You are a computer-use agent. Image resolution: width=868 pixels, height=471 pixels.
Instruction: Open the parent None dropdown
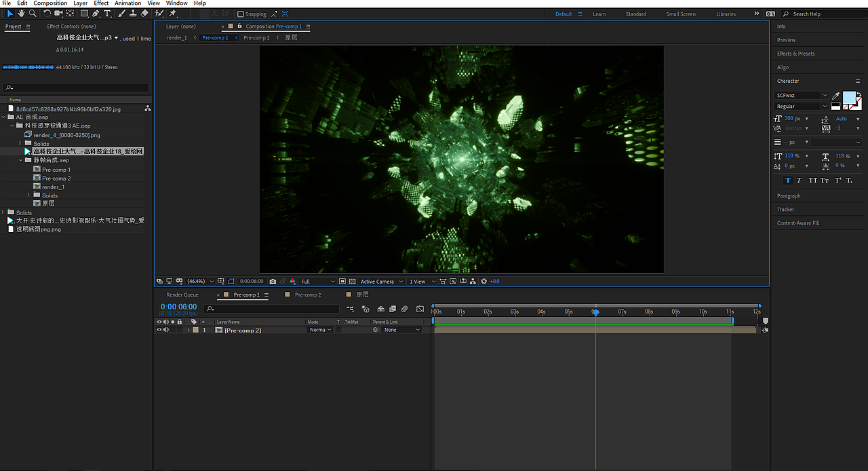(401, 330)
